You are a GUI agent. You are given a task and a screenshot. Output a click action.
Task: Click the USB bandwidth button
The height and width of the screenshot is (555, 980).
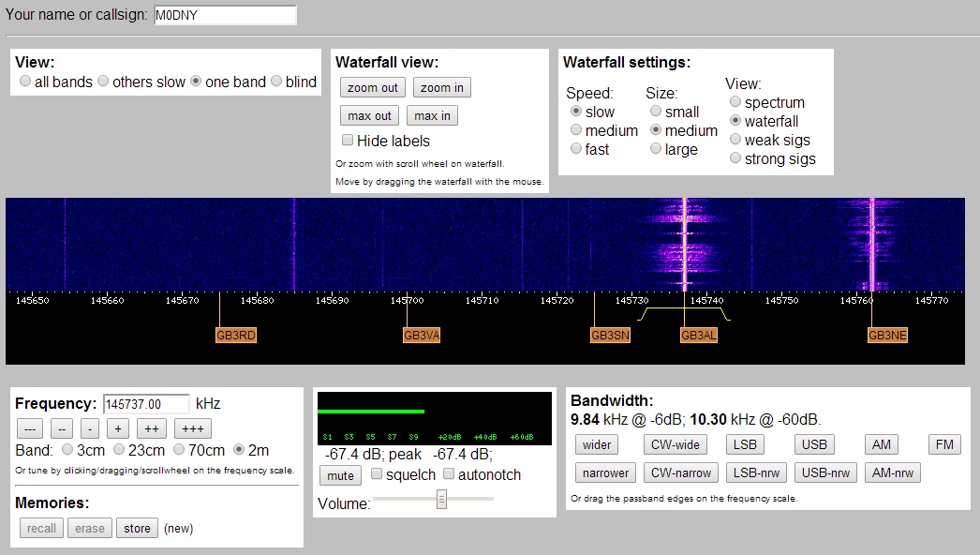(x=814, y=444)
